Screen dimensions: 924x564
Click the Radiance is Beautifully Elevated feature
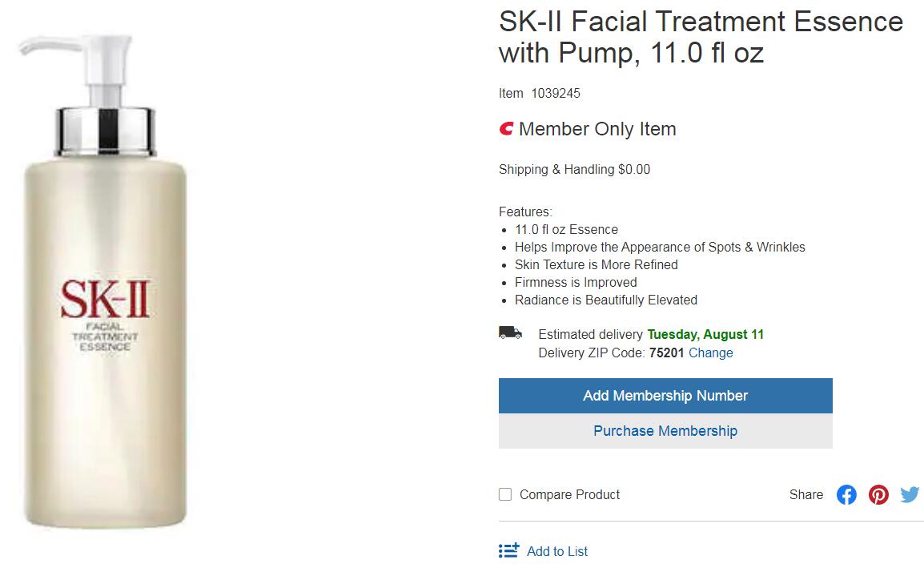(606, 300)
